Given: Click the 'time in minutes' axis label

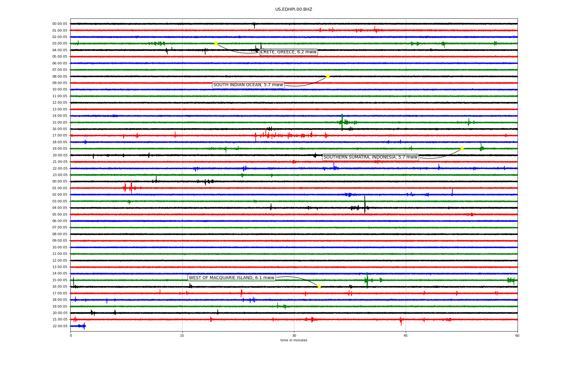Looking at the screenshot, I should (294, 340).
